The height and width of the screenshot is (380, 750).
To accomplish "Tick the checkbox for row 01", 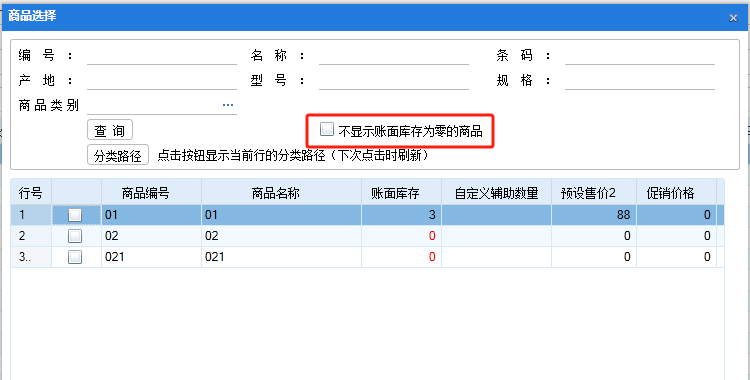I will click(x=75, y=215).
